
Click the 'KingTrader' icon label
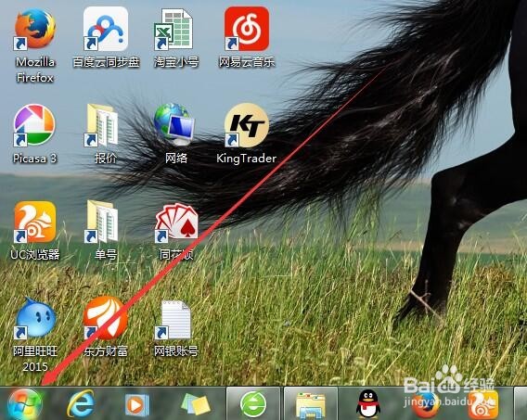click(247, 159)
